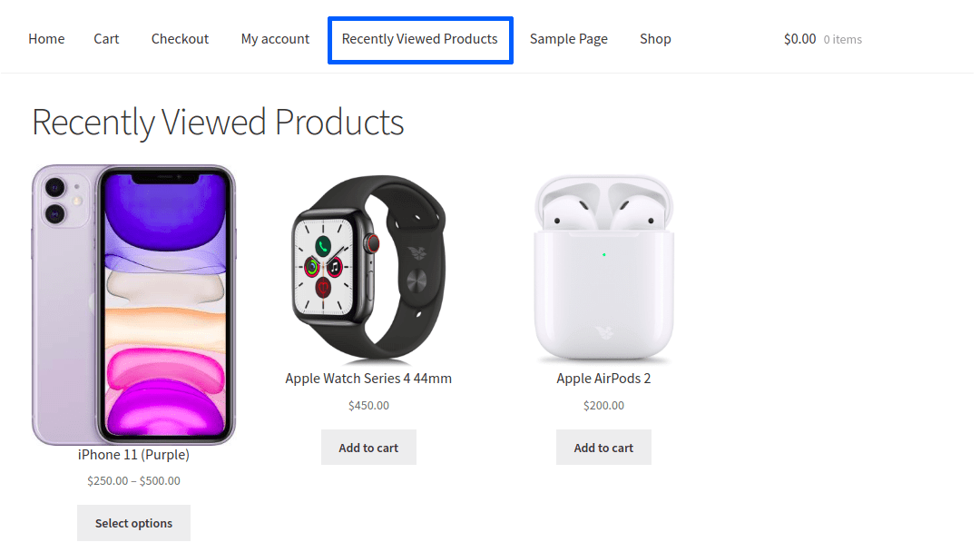The height and width of the screenshot is (552, 980).
Task: Go to the Cart page
Action: (x=106, y=39)
